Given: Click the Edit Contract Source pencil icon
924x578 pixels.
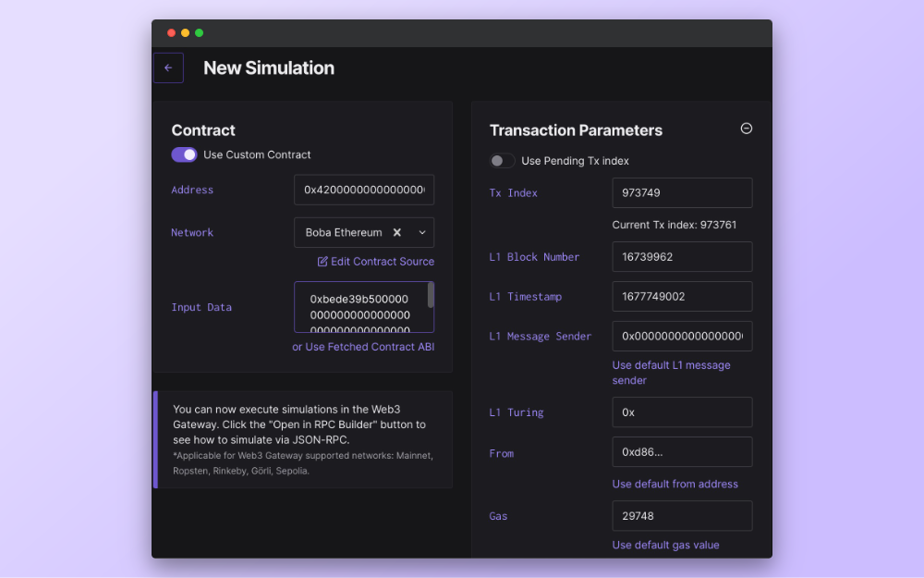Looking at the screenshot, I should [322, 262].
